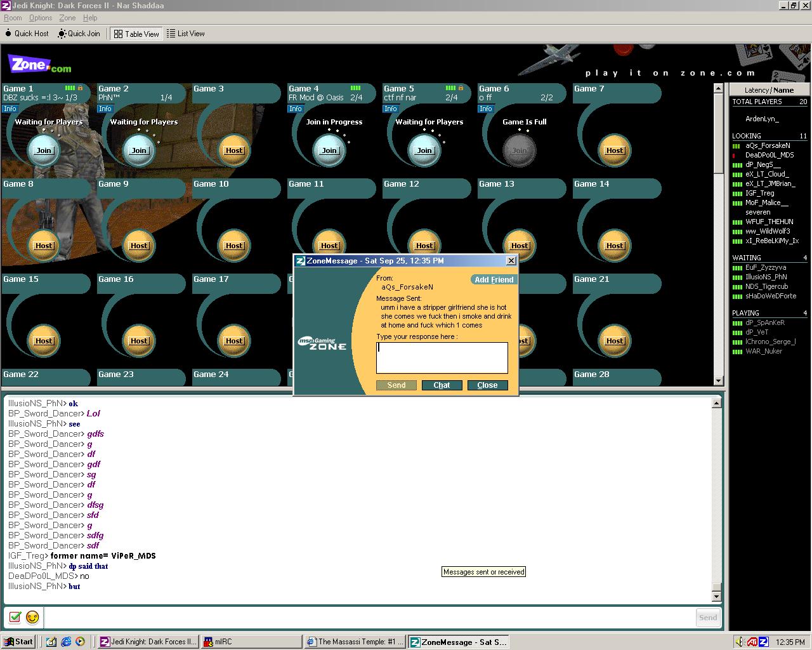The image size is (812, 650).
Task: Click the green checkmark icon by chat input
Action: 15,617
